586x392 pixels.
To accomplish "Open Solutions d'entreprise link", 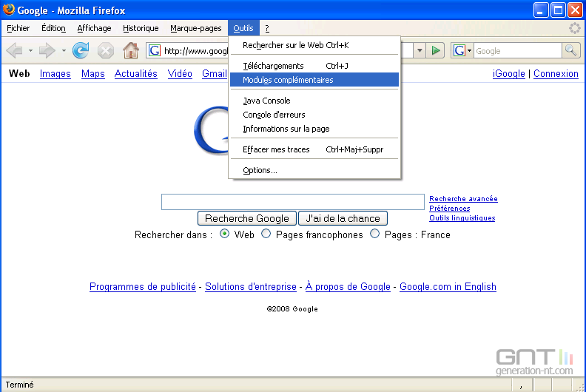I will (x=251, y=287).
